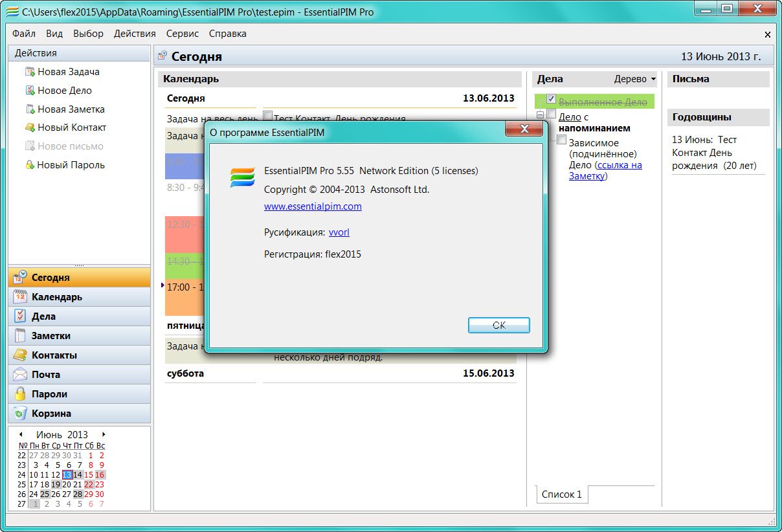The image size is (782, 532).
Task: Click the grey 8:30 calendar entry
Action: pyautogui.click(x=185, y=188)
